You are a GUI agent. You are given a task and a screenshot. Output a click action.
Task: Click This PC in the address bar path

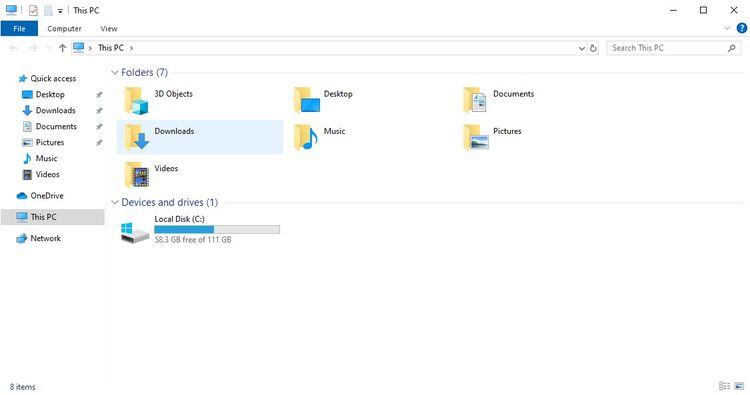pos(111,48)
